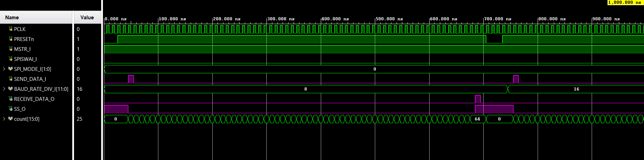The height and width of the screenshot is (160, 644).
Task: Click the count waveform segment showing 64
Action: (477, 119)
